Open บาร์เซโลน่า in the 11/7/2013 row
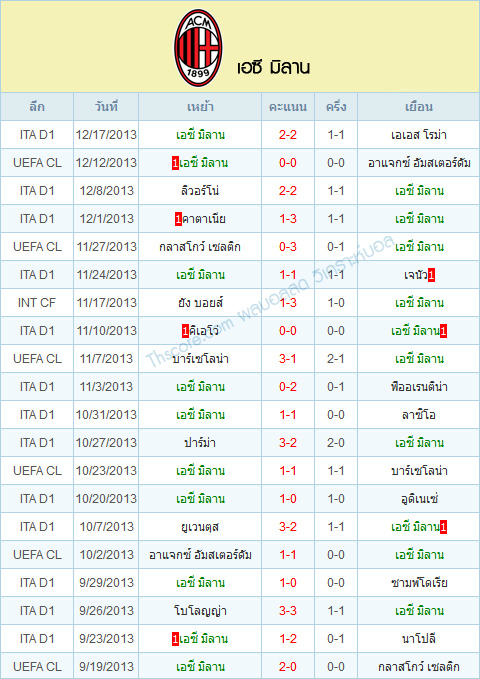 [200, 359]
